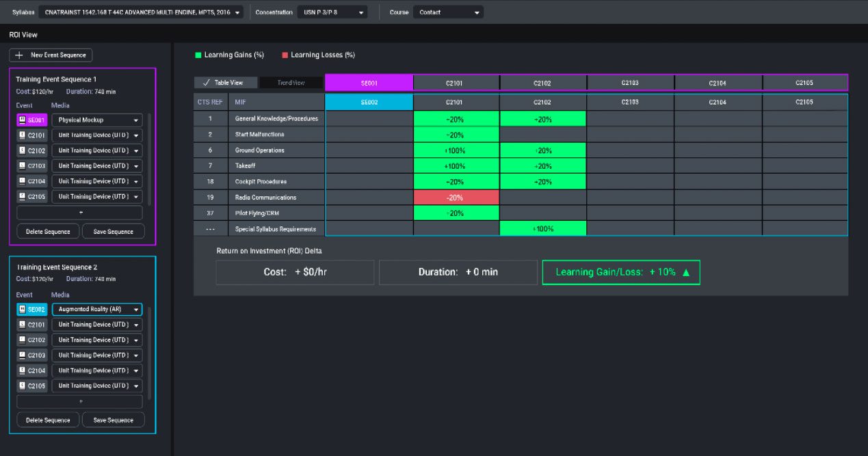Delete Training Event Sequence 1
Screen dimensions: 868x456
47,231
